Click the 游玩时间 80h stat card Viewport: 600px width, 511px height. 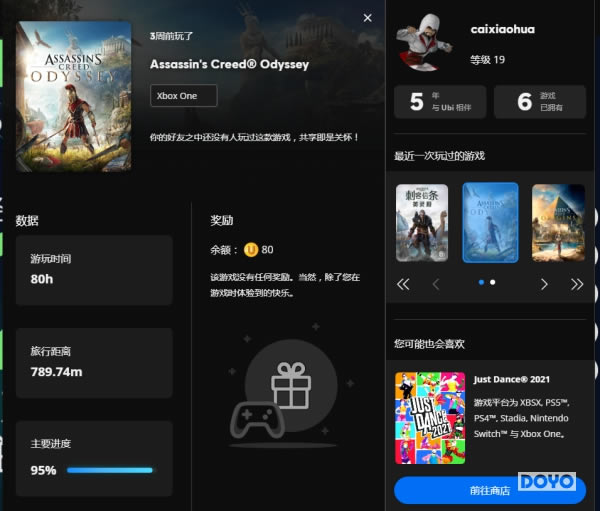click(94, 270)
